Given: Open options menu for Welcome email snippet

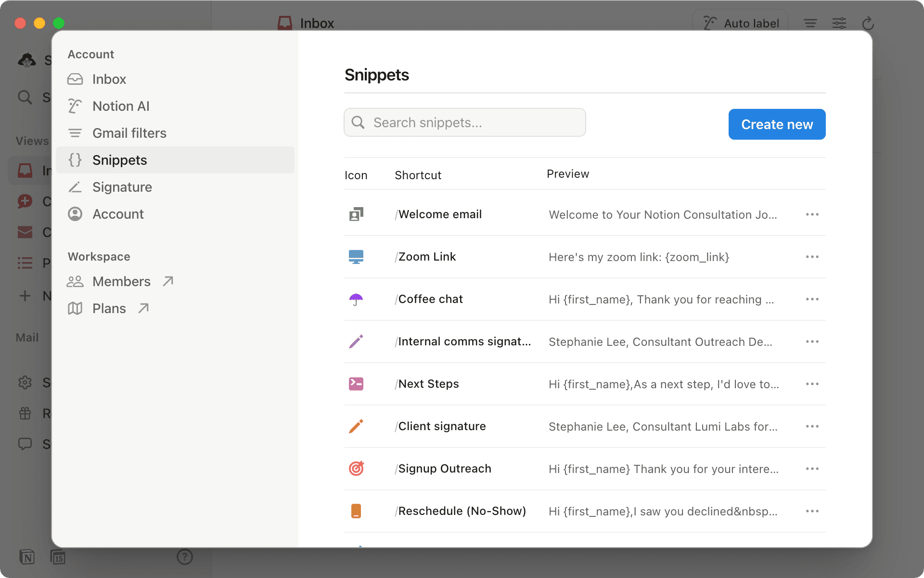Looking at the screenshot, I should [812, 214].
